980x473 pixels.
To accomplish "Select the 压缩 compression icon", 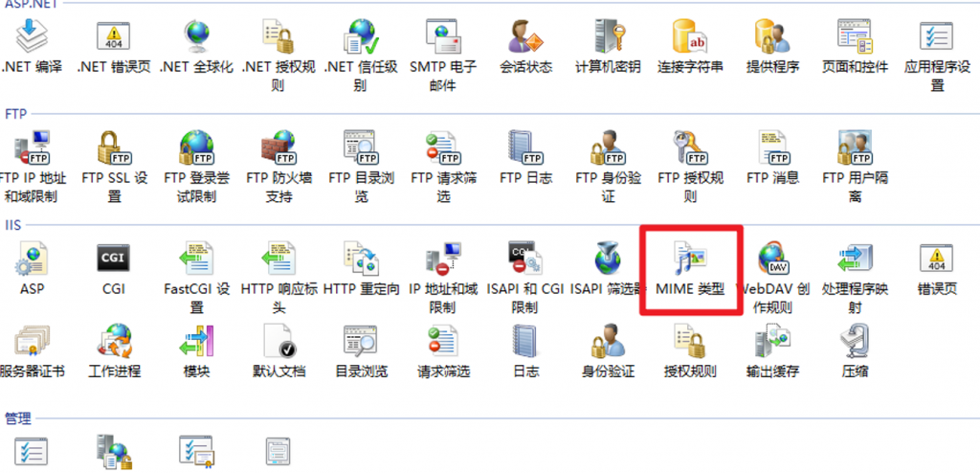I will pyautogui.click(x=855, y=342).
